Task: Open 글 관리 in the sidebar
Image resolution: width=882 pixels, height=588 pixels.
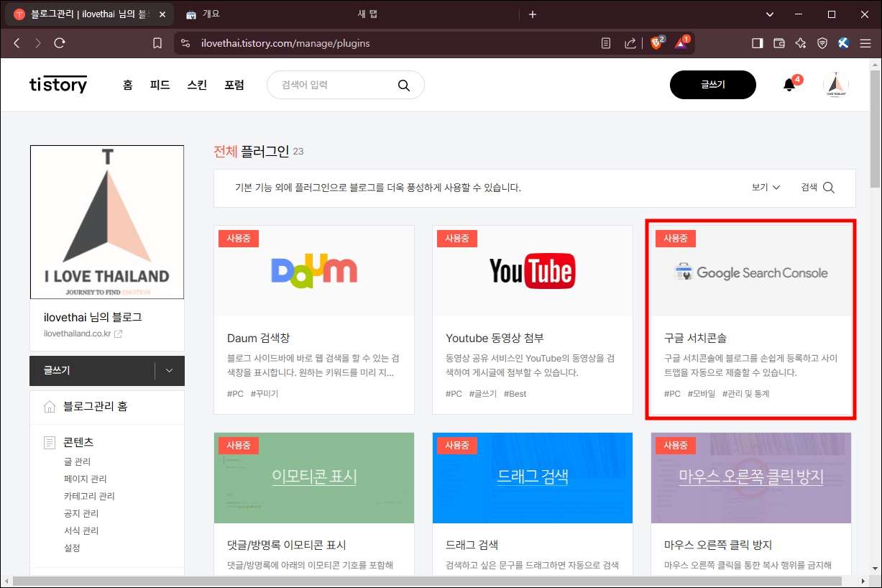Action: 77,461
